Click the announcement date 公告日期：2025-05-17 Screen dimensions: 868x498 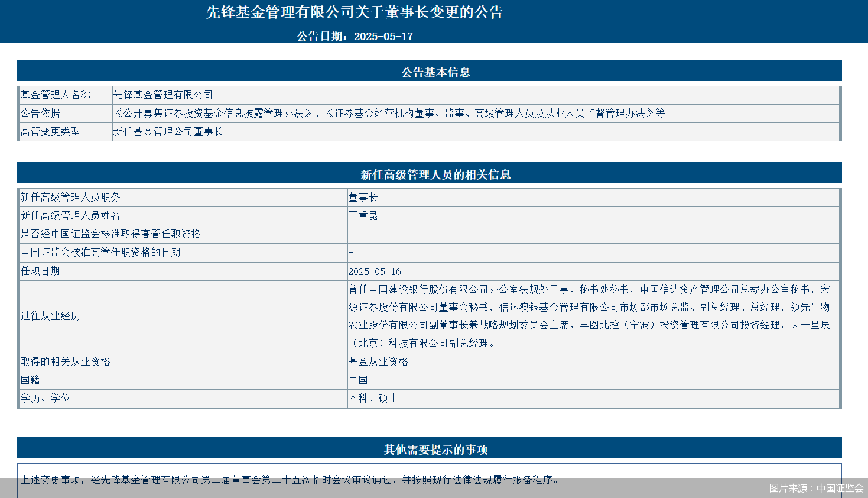coord(355,37)
